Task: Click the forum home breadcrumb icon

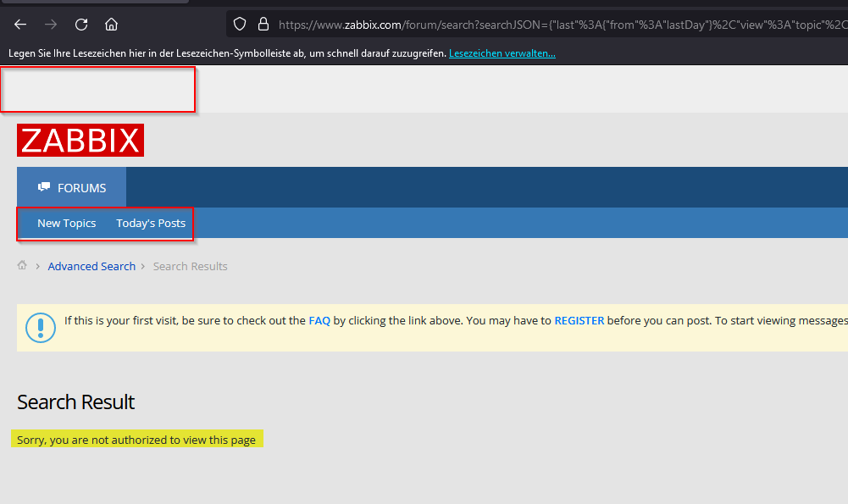Action: pos(22,265)
